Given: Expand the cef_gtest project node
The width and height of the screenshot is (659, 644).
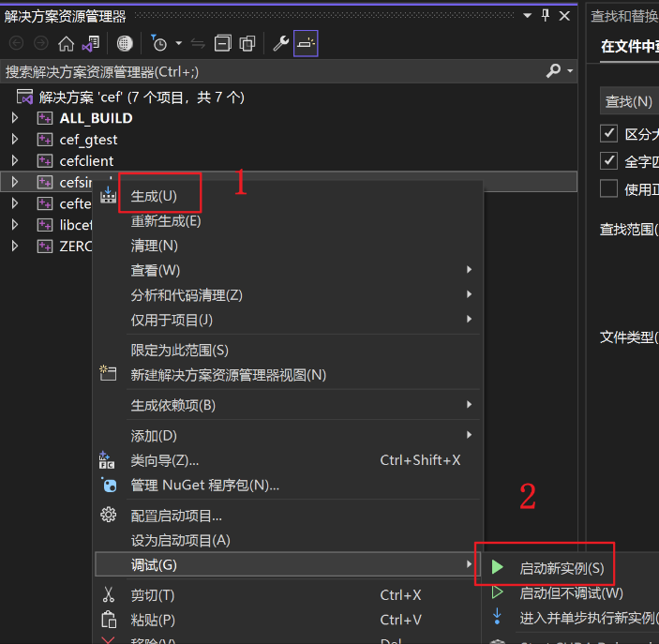Looking at the screenshot, I should coord(14,140).
